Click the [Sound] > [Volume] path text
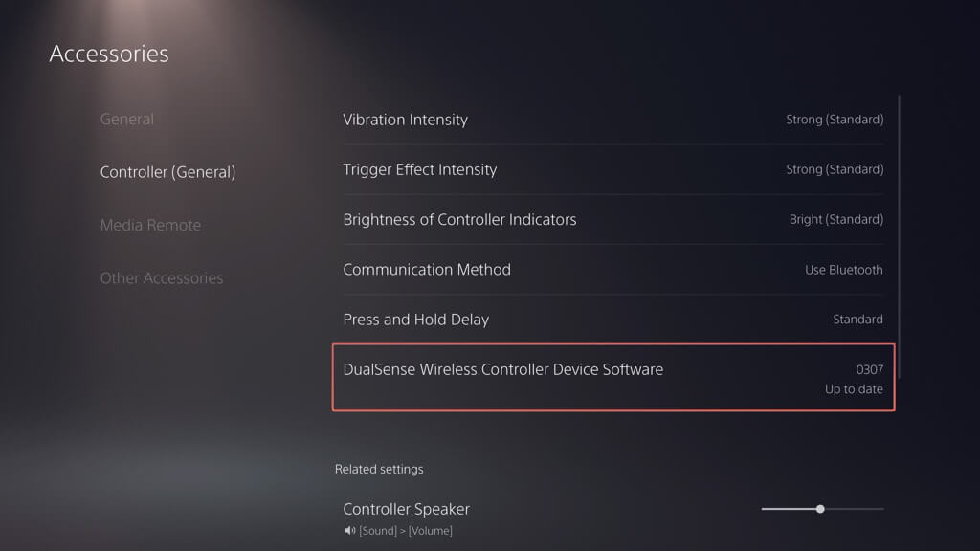Screen dimensions: 980x551 pyautogui.click(x=406, y=531)
